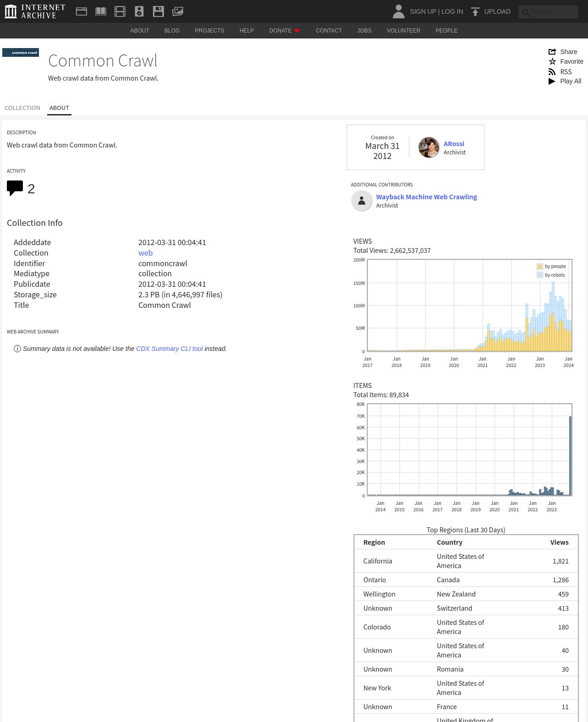Viewport: 588px width, 722px height.
Task: Select the France country cell
Action: (447, 707)
